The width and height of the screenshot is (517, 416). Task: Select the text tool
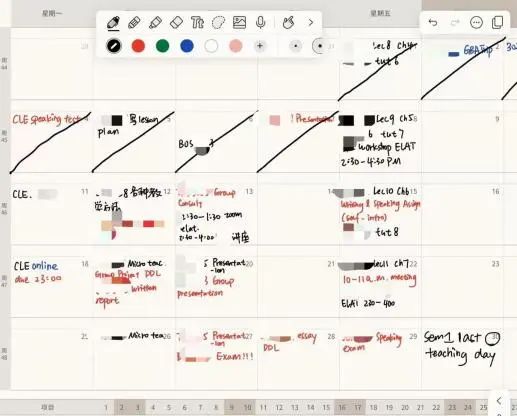click(197, 23)
